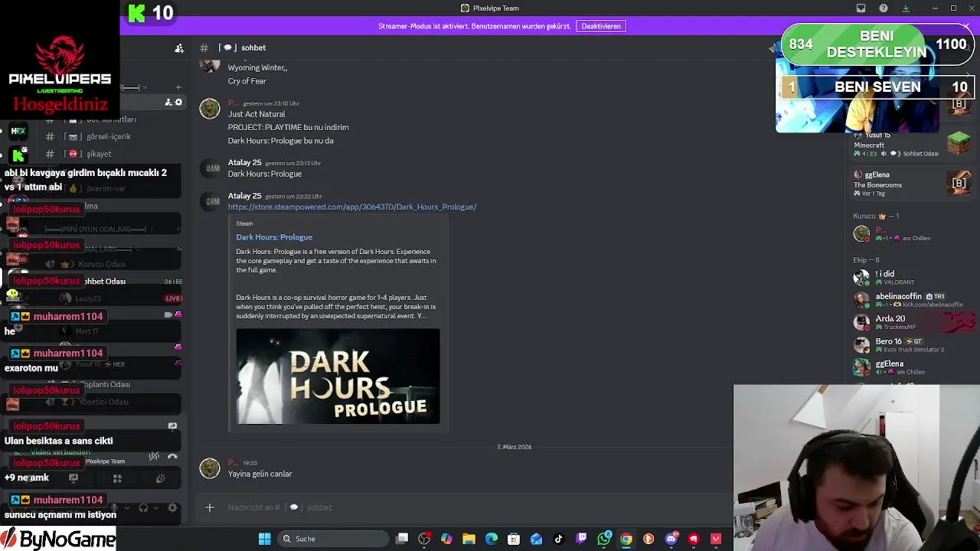Viewport: 980px width, 551px height.
Task: Switch to Google Chrome on the taskbar
Action: point(626,539)
